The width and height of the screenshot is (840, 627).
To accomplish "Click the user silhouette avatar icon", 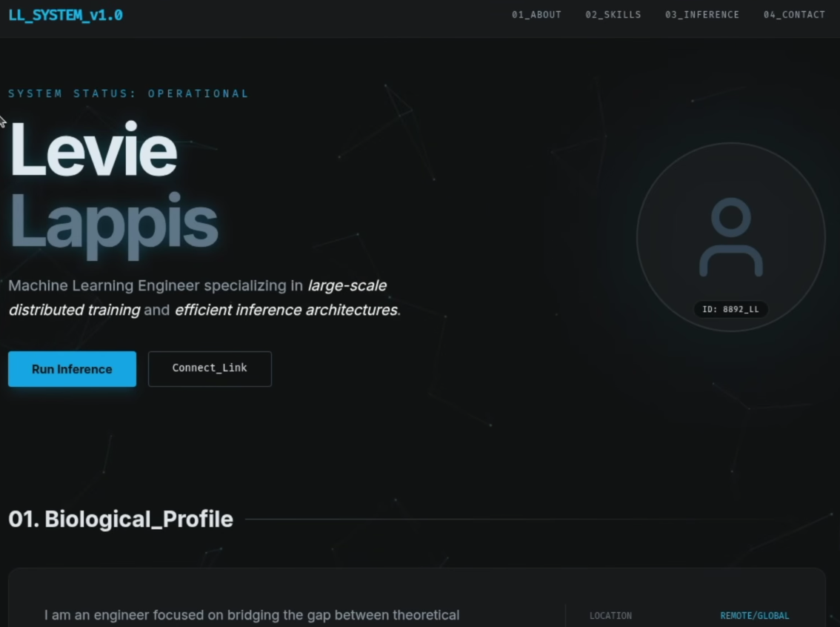I will [x=730, y=237].
